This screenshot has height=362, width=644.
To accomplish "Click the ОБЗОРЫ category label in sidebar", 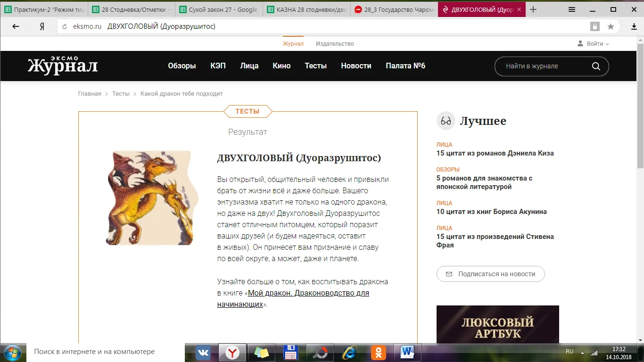I will point(448,170).
